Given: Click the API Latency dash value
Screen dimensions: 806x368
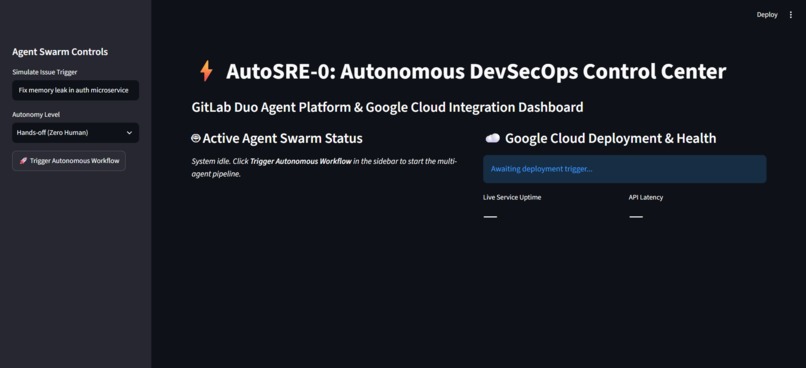Looking at the screenshot, I should 636,217.
